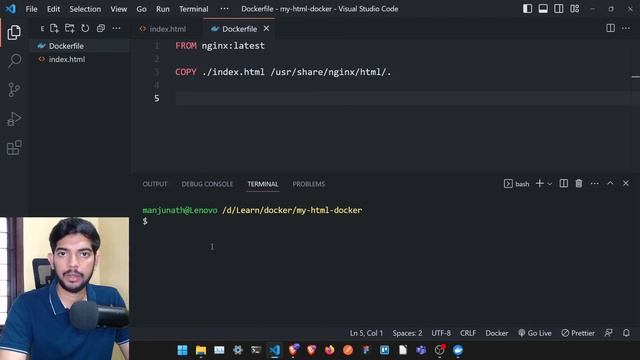640x360 pixels.
Task: Open the Go menu
Action: [x=141, y=9]
